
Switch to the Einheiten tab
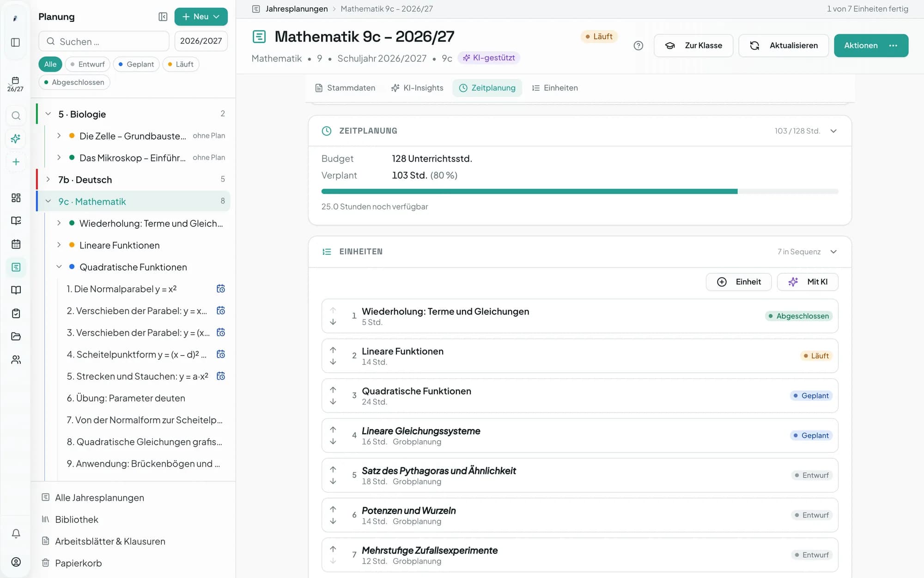click(555, 88)
